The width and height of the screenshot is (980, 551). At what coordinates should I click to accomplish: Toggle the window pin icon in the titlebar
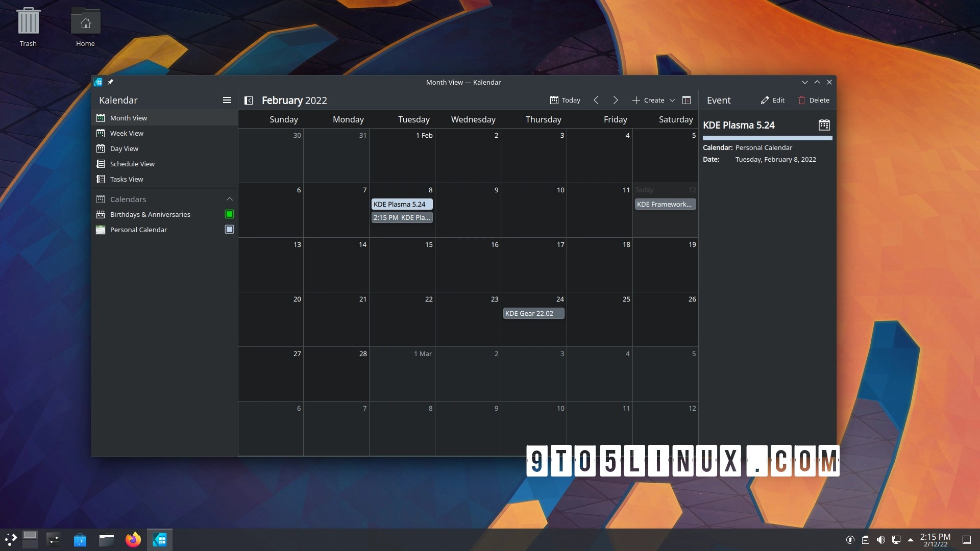(111, 82)
